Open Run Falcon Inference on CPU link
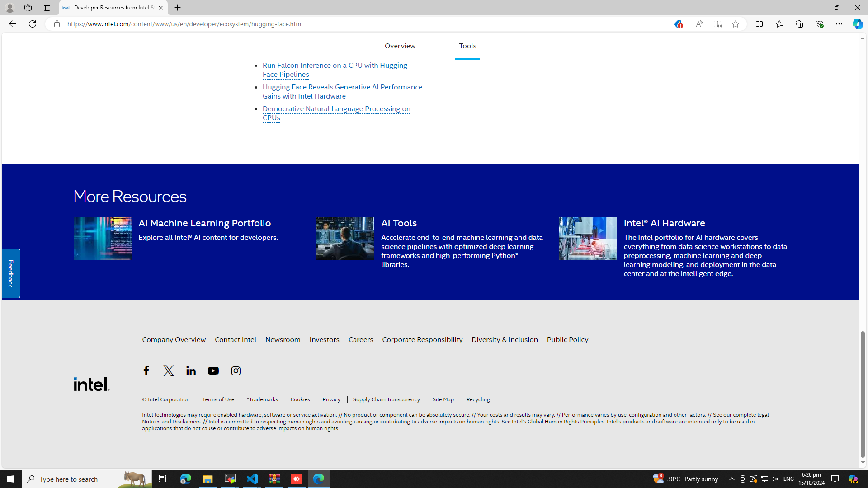 335,70
